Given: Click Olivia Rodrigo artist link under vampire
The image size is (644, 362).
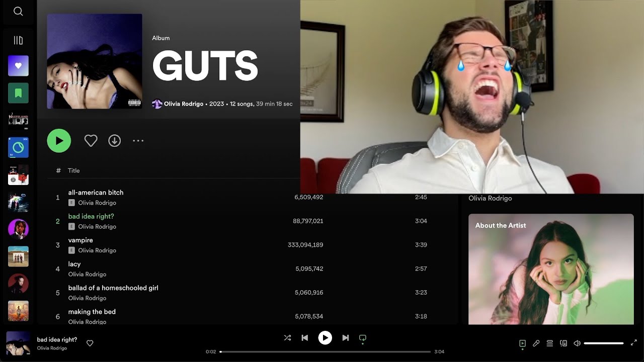Looking at the screenshot, I should click(97, 250).
